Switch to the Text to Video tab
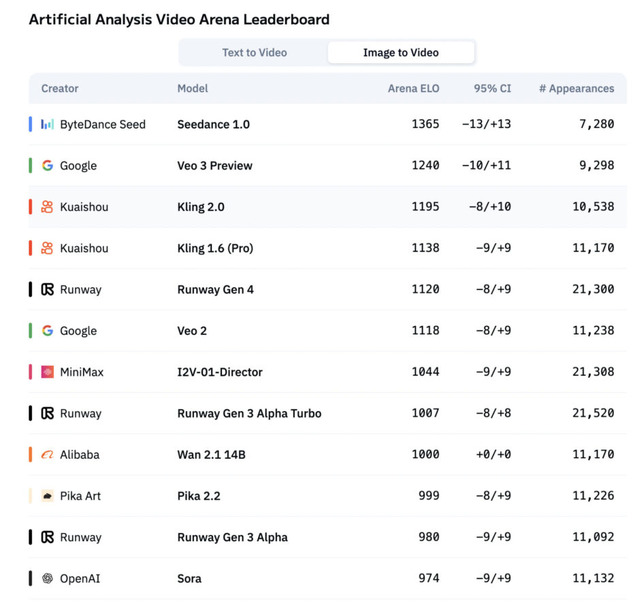Image resolution: width=640 pixels, height=616 pixels. point(254,53)
